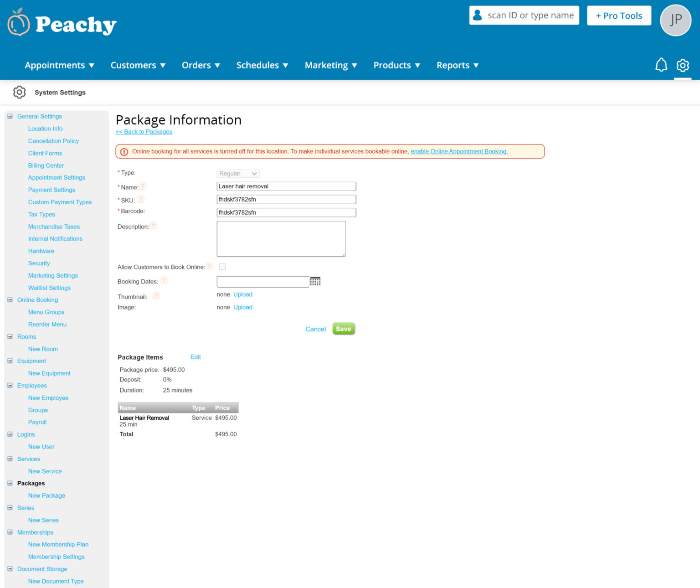Click the help icon beside Description

[154, 226]
